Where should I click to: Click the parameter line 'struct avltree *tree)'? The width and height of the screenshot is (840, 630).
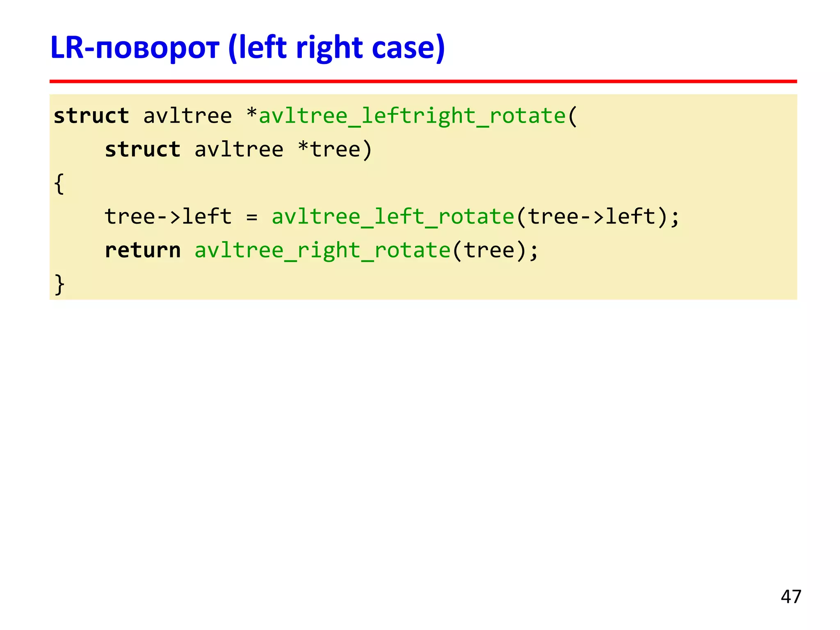coord(238,149)
